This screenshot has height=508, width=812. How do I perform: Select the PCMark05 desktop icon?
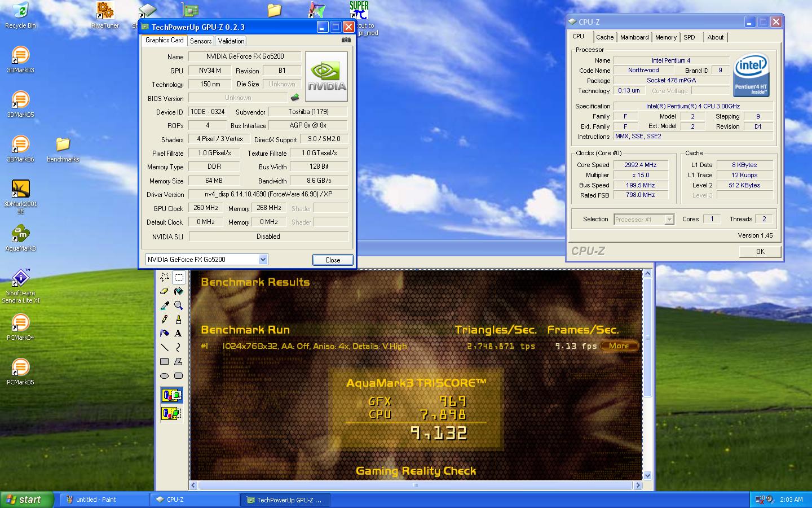[x=20, y=372]
